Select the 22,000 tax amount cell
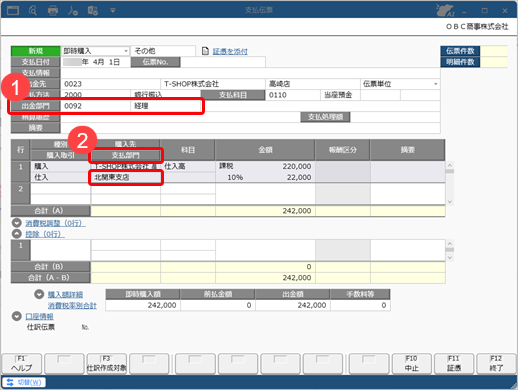 (x=265, y=177)
